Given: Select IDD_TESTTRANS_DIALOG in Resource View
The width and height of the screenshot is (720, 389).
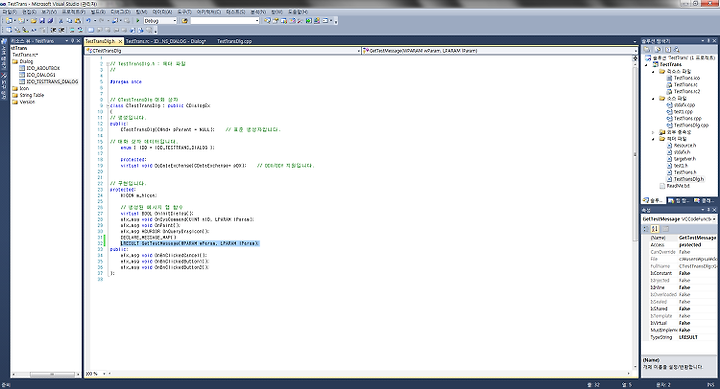Looking at the screenshot, I should [x=52, y=82].
